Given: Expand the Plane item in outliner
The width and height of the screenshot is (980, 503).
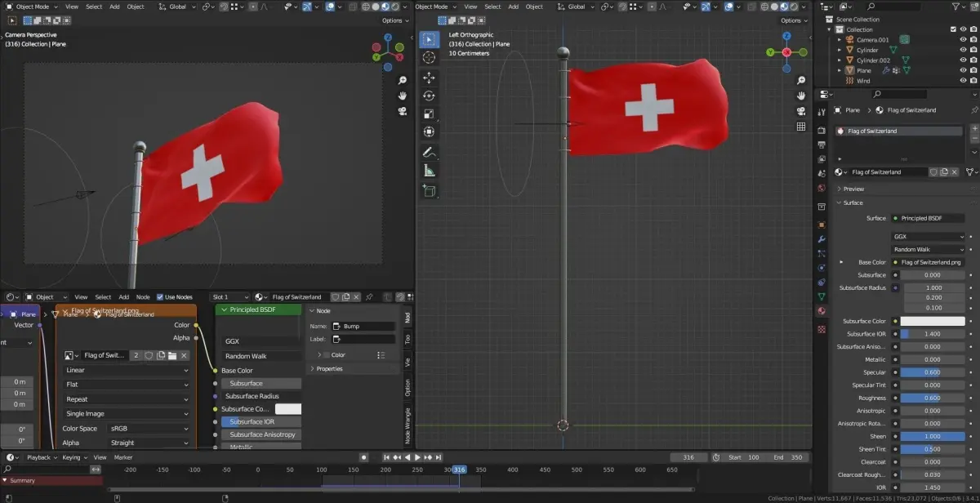Looking at the screenshot, I should click(x=840, y=70).
